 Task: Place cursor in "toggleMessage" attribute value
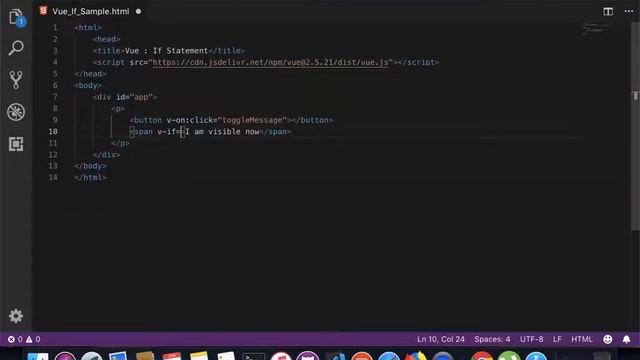coord(252,120)
